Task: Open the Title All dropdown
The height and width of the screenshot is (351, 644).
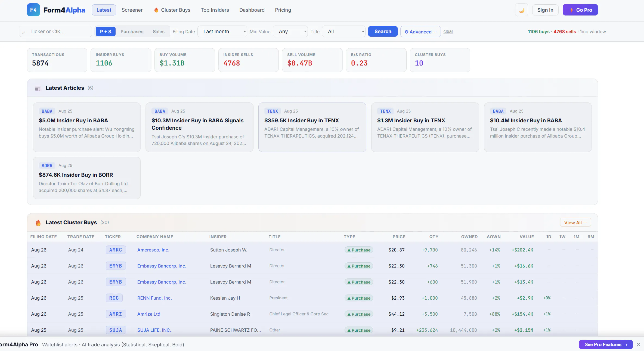Action: pyautogui.click(x=344, y=32)
